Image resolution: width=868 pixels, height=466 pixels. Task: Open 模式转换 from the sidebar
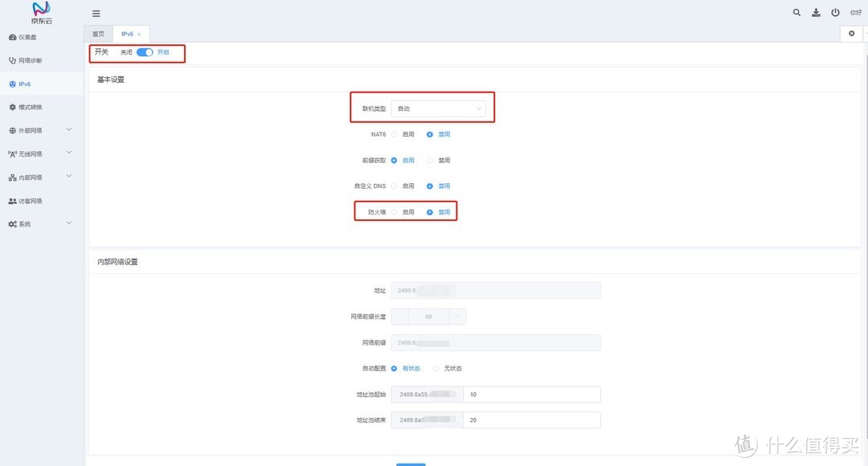(27, 107)
